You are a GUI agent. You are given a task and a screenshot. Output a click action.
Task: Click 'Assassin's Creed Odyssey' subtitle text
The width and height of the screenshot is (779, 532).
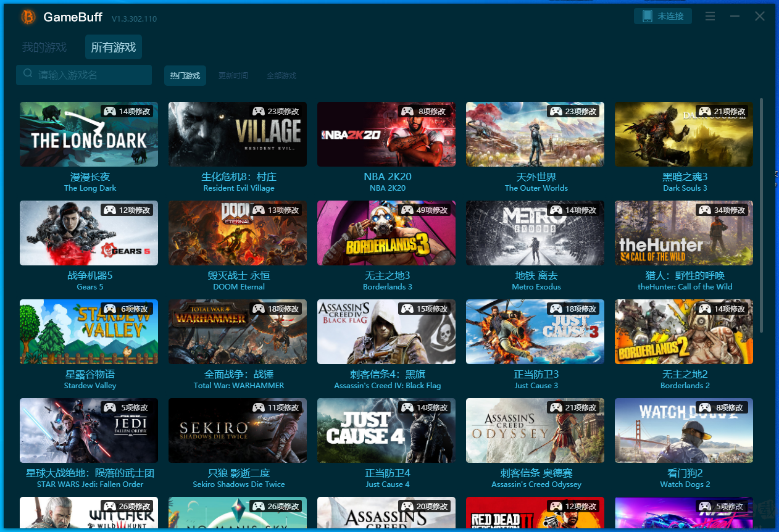coord(536,484)
